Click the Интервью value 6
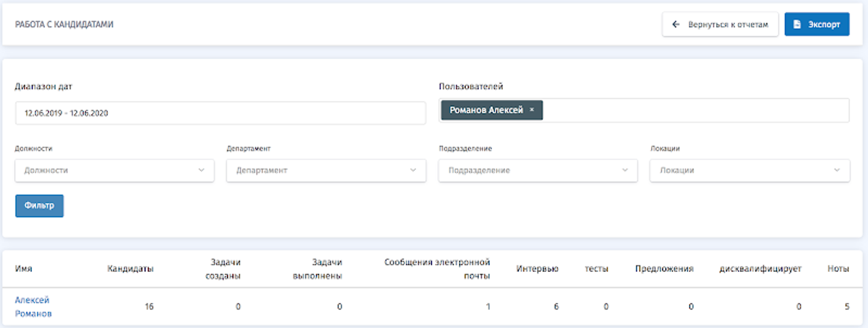The image size is (868, 328). tap(556, 307)
